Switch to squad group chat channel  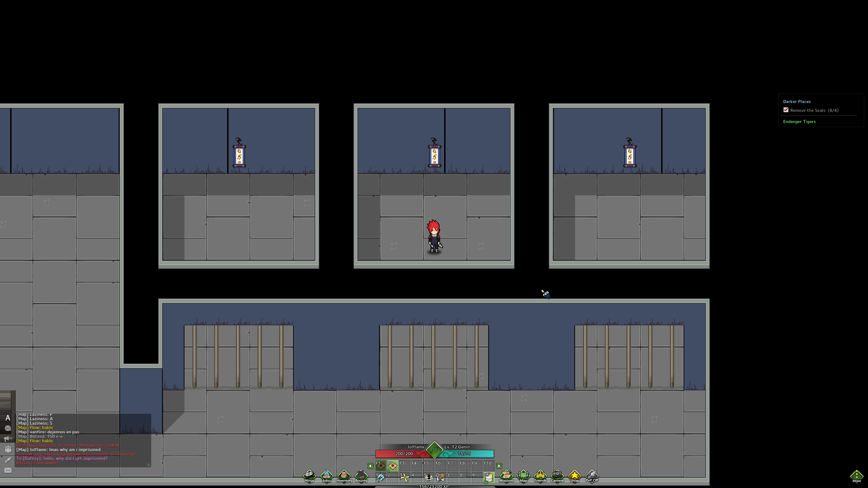[x=8, y=449]
